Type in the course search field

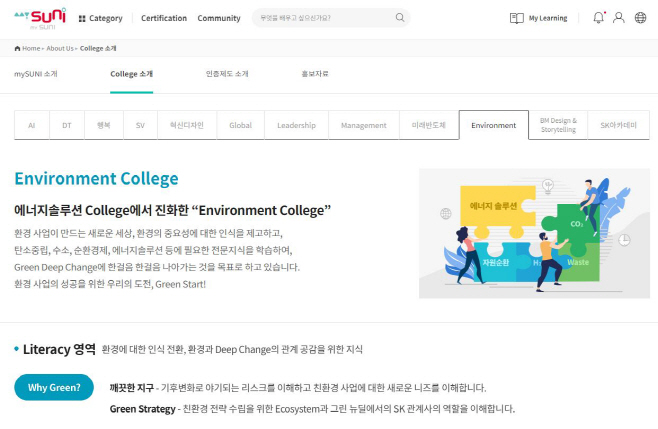point(320,18)
